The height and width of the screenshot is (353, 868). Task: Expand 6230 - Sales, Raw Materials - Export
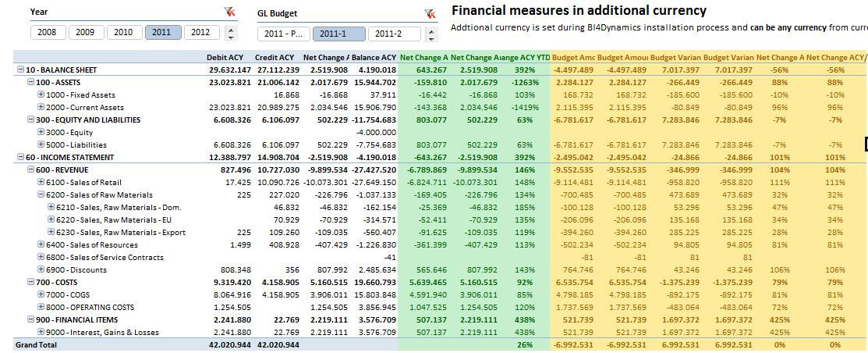(x=51, y=232)
